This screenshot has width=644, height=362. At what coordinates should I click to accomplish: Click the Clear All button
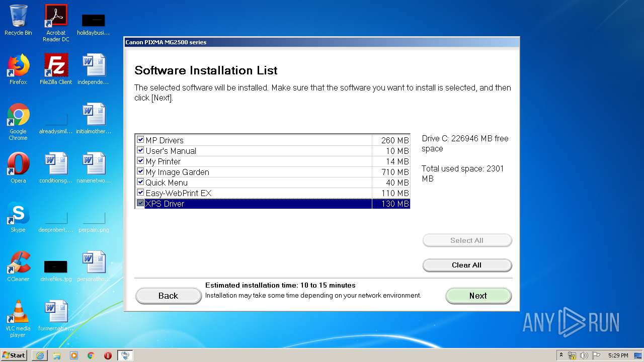click(x=467, y=265)
